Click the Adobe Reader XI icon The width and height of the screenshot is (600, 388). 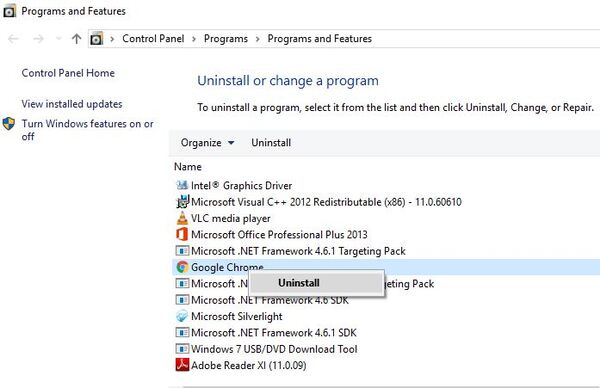(x=182, y=365)
